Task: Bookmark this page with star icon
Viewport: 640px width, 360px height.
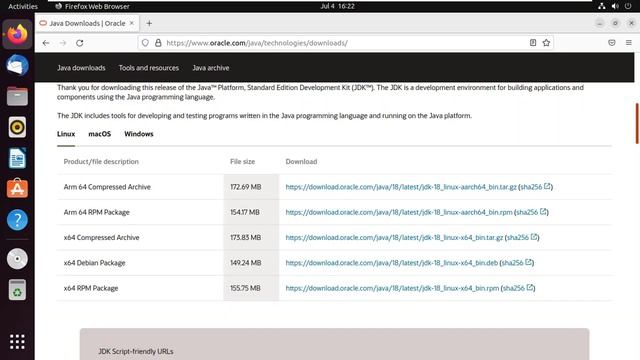Action: click(x=546, y=43)
